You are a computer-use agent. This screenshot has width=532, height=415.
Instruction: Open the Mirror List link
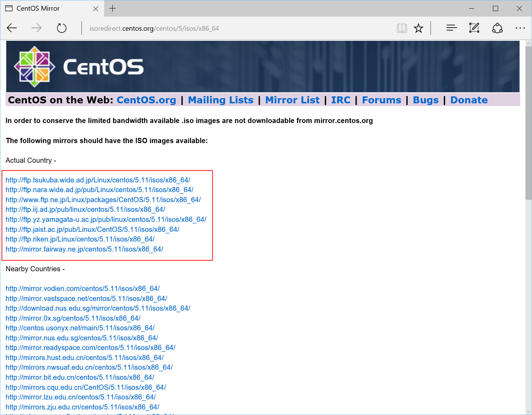click(292, 100)
